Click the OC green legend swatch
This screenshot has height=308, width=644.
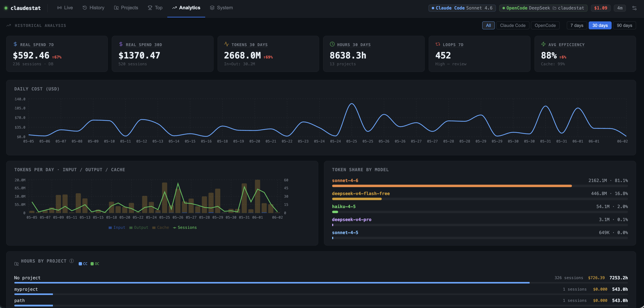pos(92,264)
